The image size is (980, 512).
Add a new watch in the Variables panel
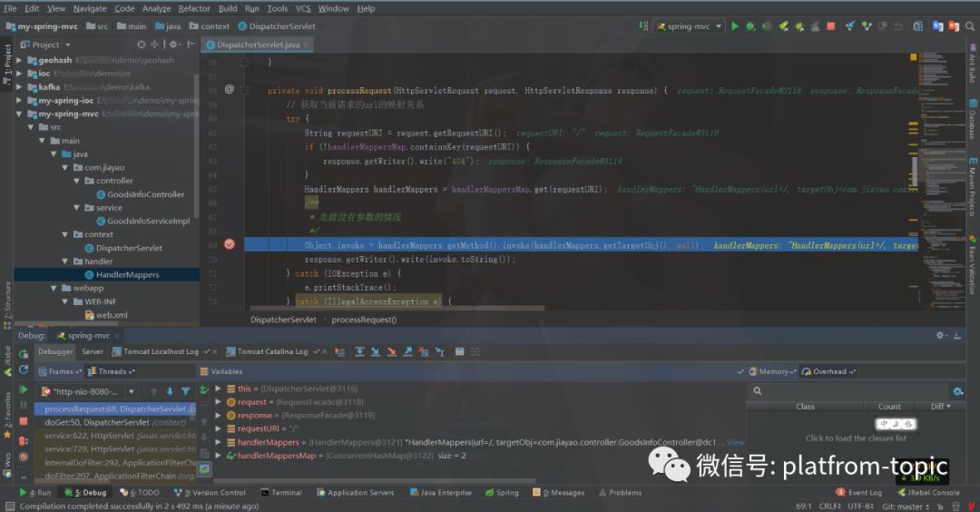204,389
